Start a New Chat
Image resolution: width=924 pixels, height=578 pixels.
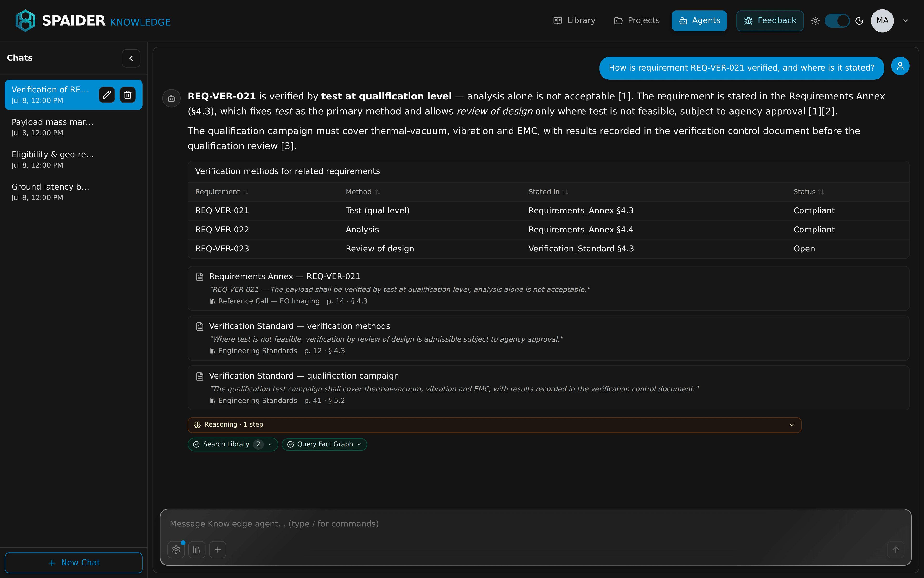pyautogui.click(x=74, y=563)
